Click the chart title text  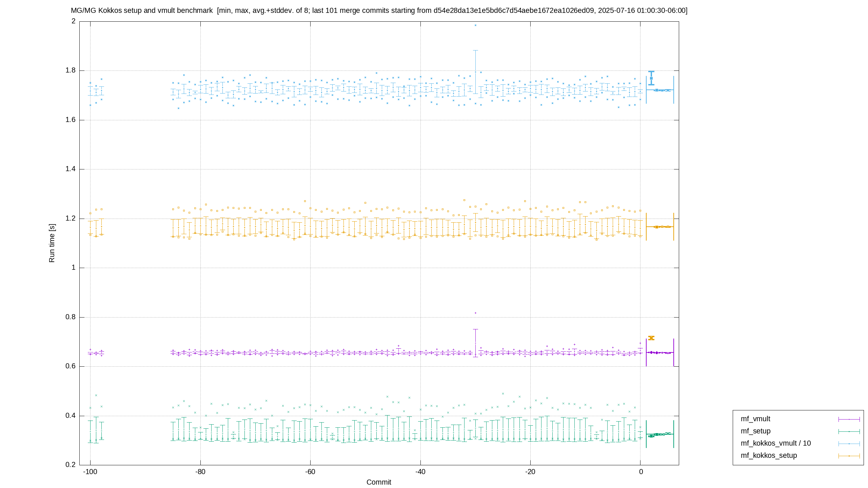coord(379,11)
